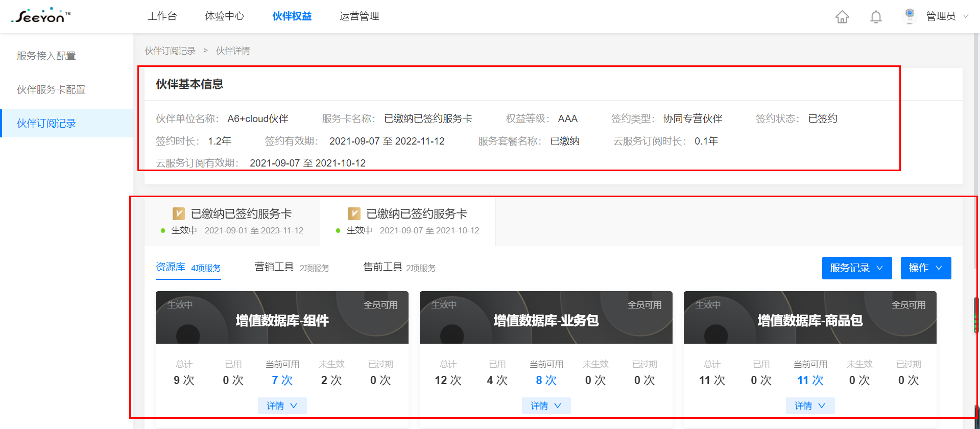This screenshot has height=429, width=980.
Task: Click 11 次 available count in 商品包 card
Action: tap(810, 380)
